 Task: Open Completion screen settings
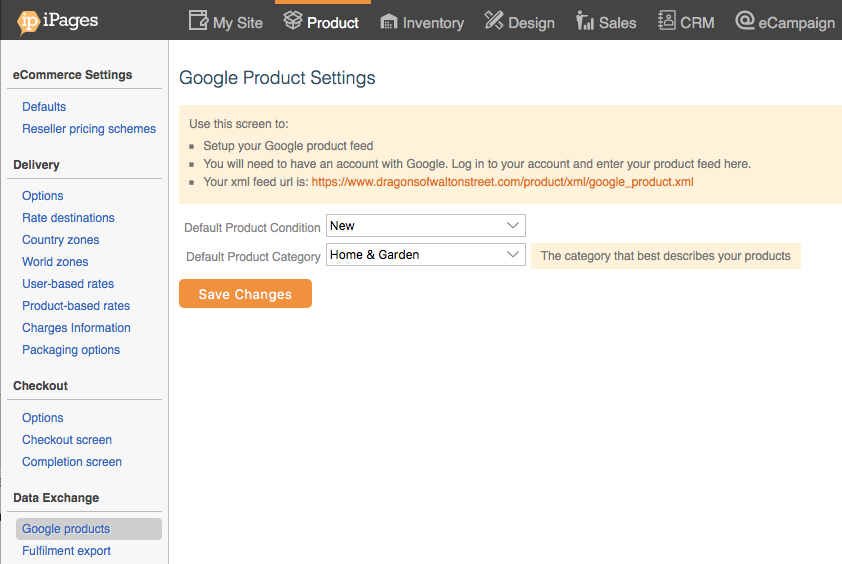coord(72,462)
